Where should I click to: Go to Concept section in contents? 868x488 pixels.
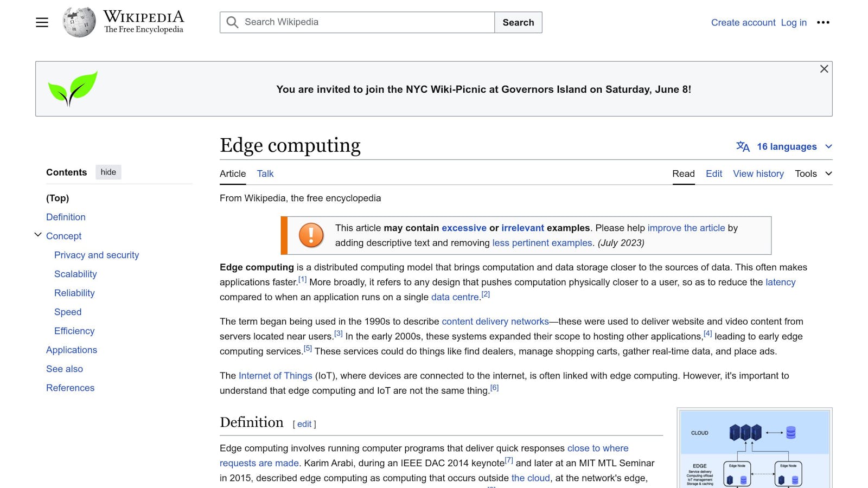pyautogui.click(x=63, y=236)
